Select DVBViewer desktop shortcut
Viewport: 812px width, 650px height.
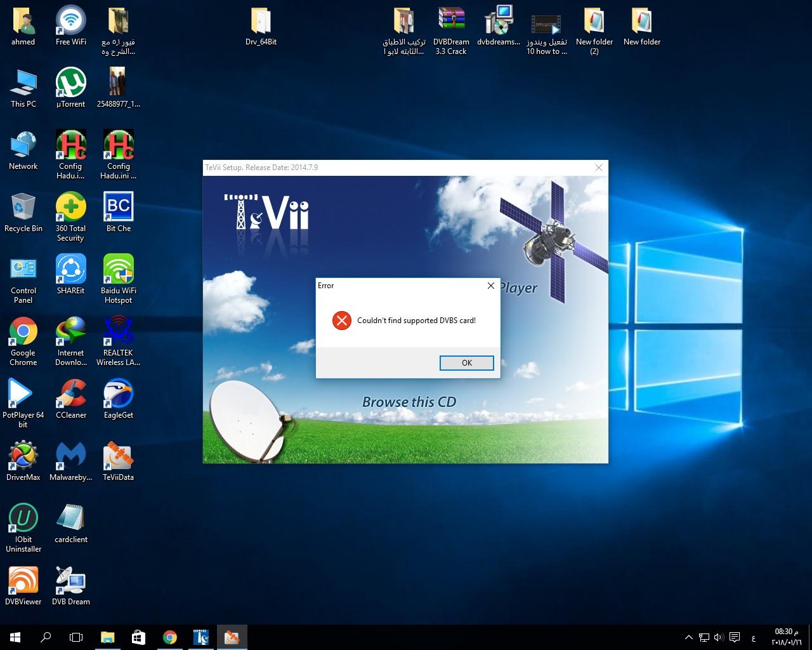click(23, 587)
